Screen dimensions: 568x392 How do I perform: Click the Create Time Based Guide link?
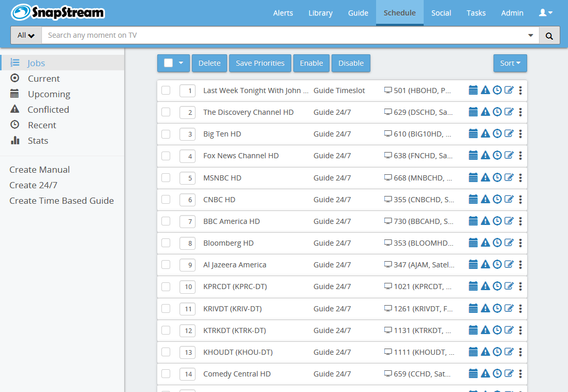62,201
